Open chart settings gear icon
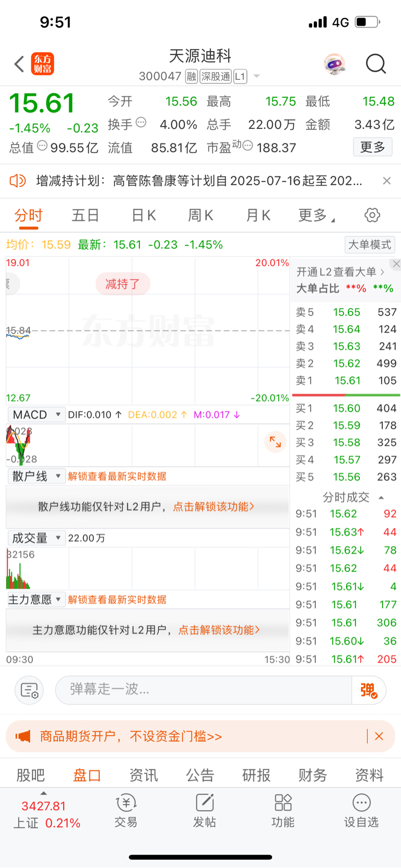Image resolution: width=401 pixels, height=868 pixels. pyautogui.click(x=372, y=215)
